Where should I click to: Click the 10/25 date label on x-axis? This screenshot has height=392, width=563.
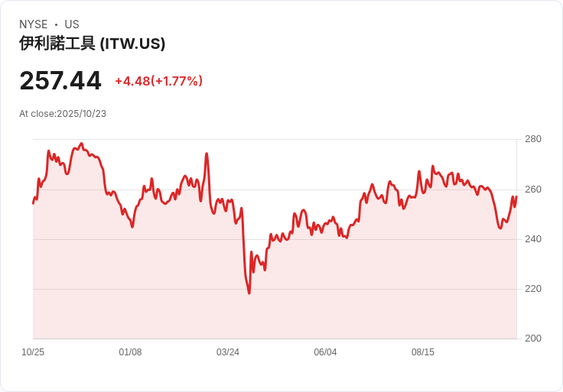(x=33, y=352)
